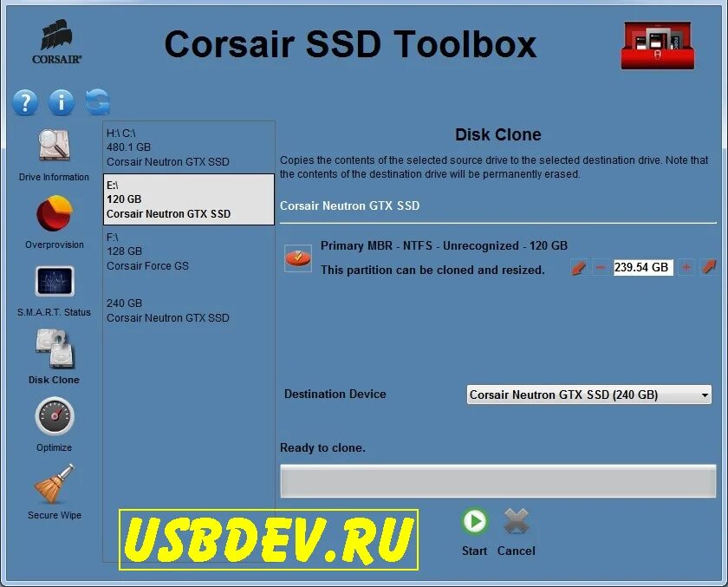Screen dimensions: 728x587
Task: Click the 'Destination Device' label
Action: [335, 394]
